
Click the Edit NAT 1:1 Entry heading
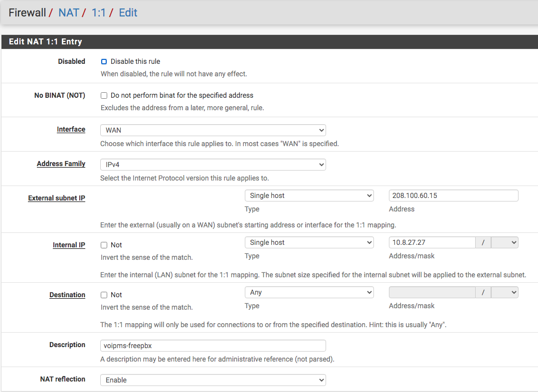(45, 41)
